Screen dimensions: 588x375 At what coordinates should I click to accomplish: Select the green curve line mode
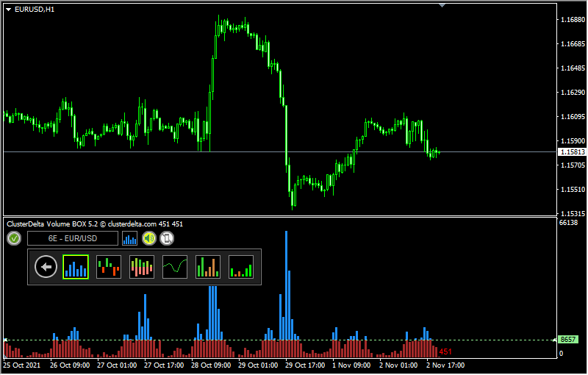click(x=175, y=267)
